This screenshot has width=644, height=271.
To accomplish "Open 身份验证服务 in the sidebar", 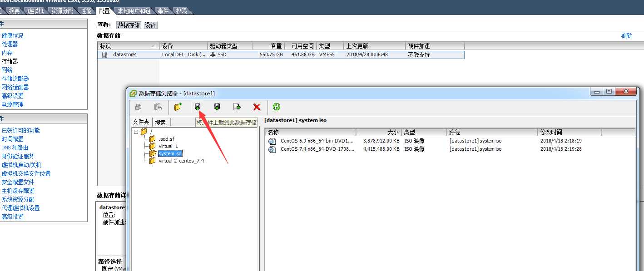I will click(x=18, y=156).
